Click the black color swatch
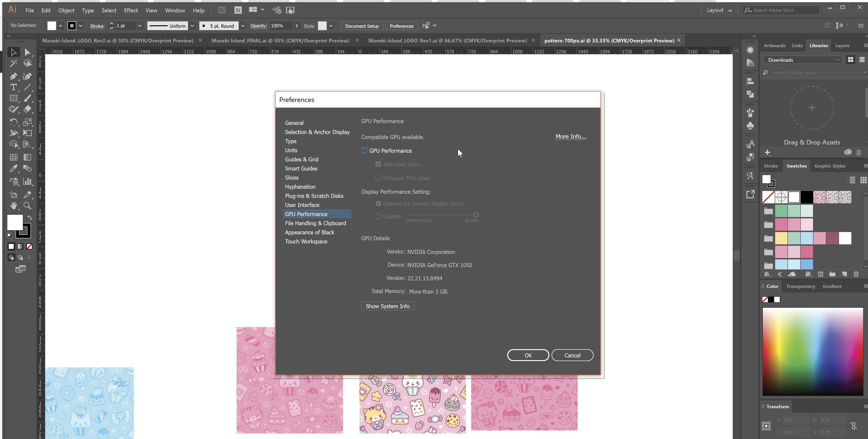Screen dimensions: 868x439 point(807,197)
